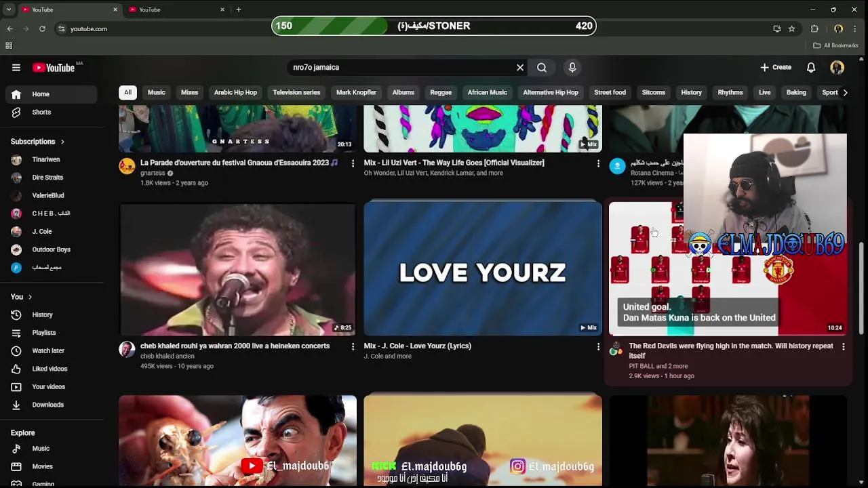Expand the Subscriptions section
Screen dimensions: 868x488
click(37, 142)
